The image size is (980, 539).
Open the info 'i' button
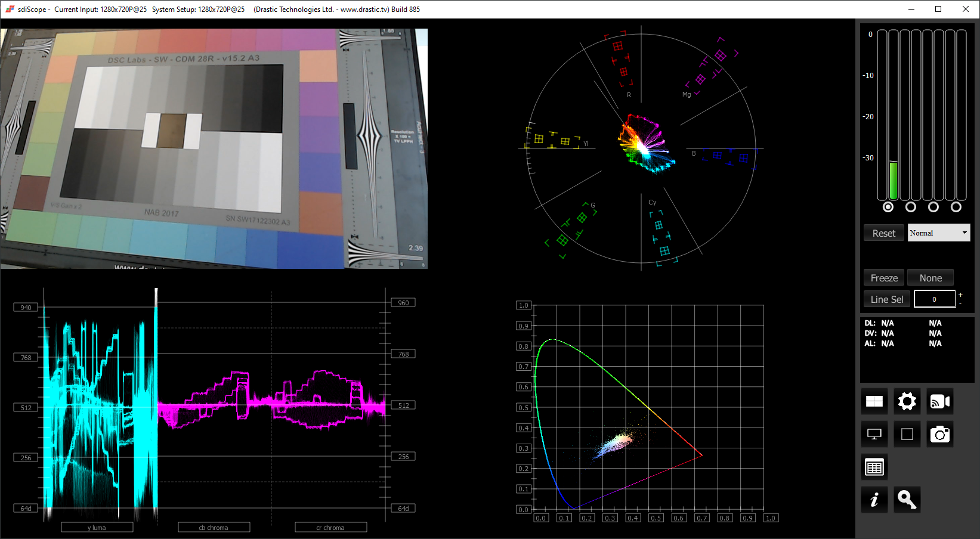pyautogui.click(x=874, y=500)
